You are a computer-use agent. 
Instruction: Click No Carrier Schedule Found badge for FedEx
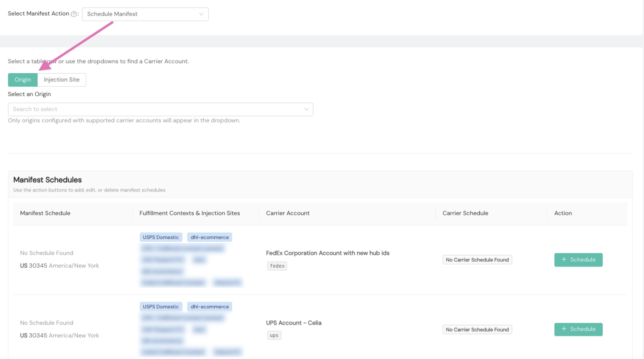477,260
